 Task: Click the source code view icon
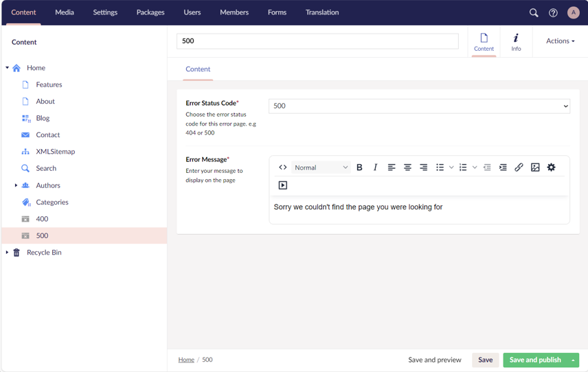(282, 167)
